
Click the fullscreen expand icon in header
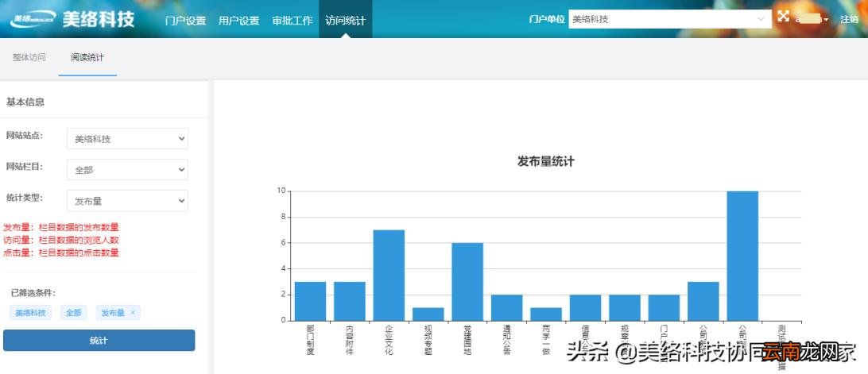(x=783, y=16)
